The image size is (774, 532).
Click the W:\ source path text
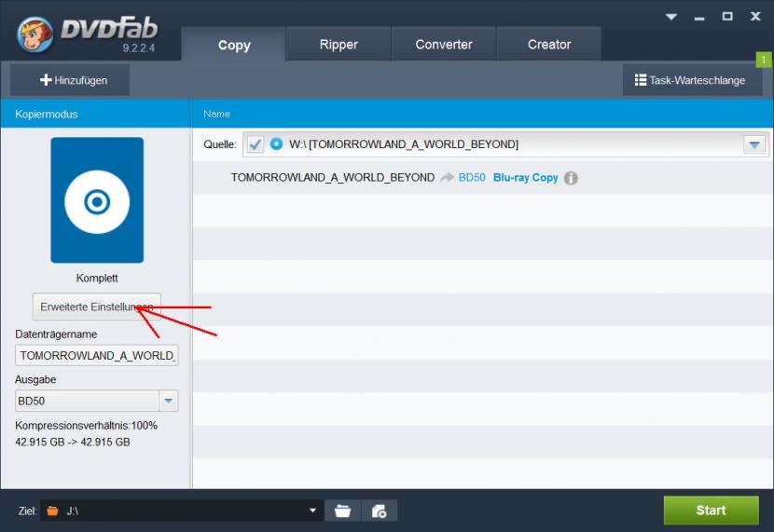click(x=404, y=144)
